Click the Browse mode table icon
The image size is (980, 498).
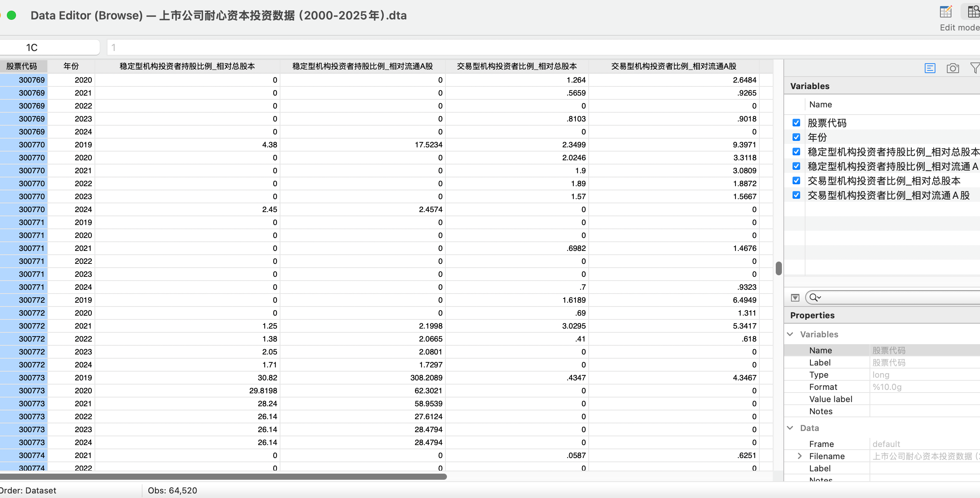click(973, 12)
